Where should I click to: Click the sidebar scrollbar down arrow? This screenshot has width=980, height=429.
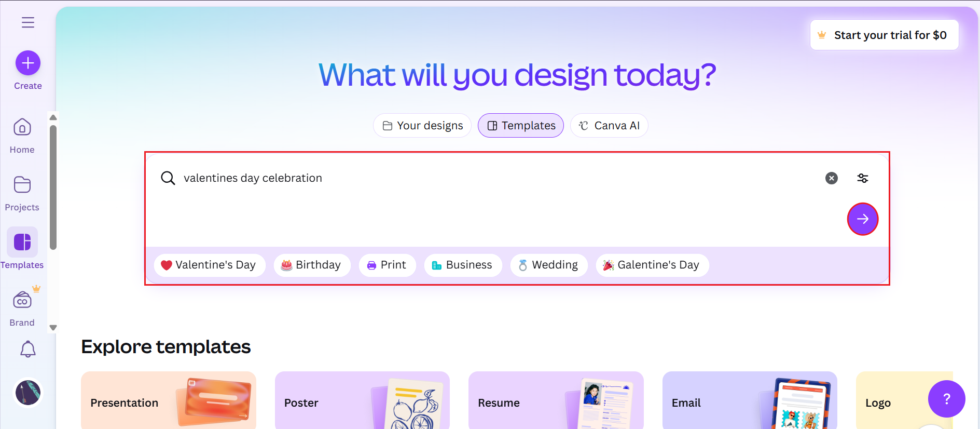(53, 328)
